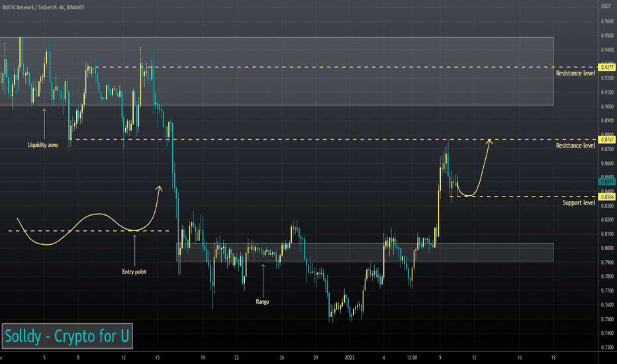Click the 0.7700 price axis value
Screen dimensions: 617x364
click(x=607, y=291)
